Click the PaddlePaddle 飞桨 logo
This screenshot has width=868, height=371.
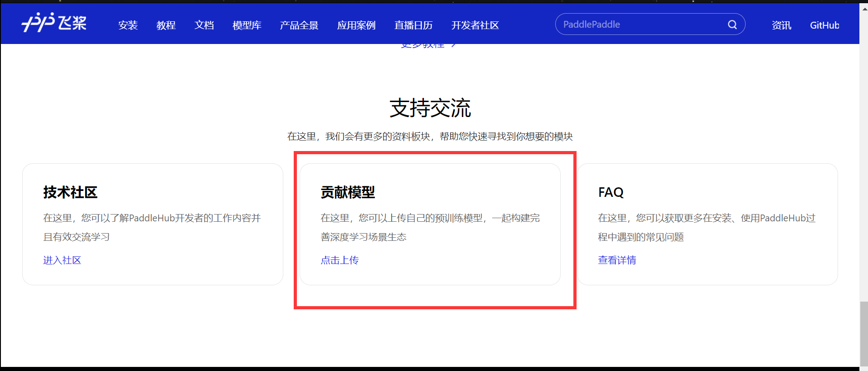54,23
